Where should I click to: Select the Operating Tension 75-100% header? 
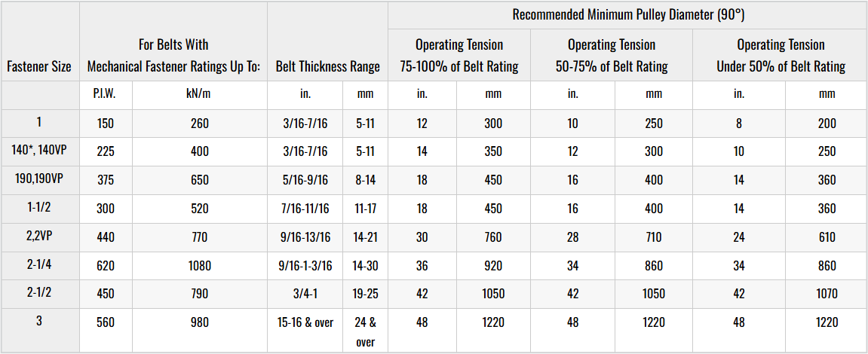459,55
